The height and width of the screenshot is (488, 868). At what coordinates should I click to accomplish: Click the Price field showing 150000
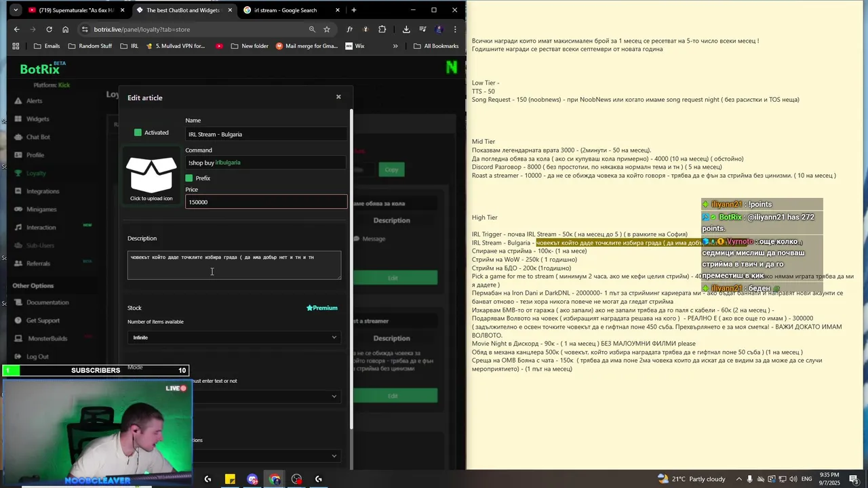click(x=266, y=202)
